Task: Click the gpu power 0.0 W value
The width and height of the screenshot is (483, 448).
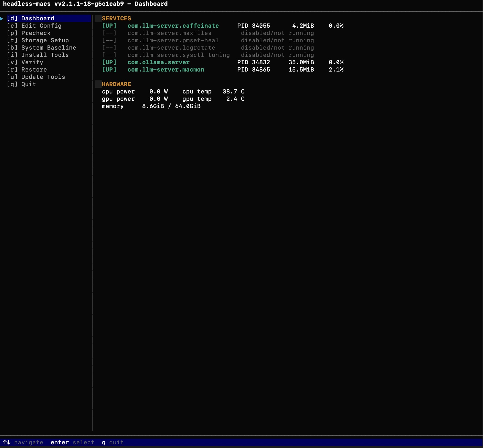Action: pos(159,99)
